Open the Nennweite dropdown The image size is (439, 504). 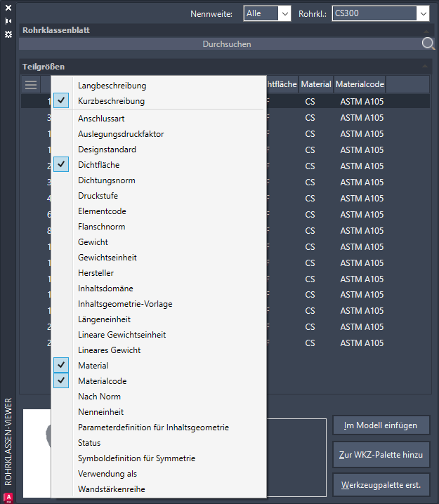click(268, 13)
